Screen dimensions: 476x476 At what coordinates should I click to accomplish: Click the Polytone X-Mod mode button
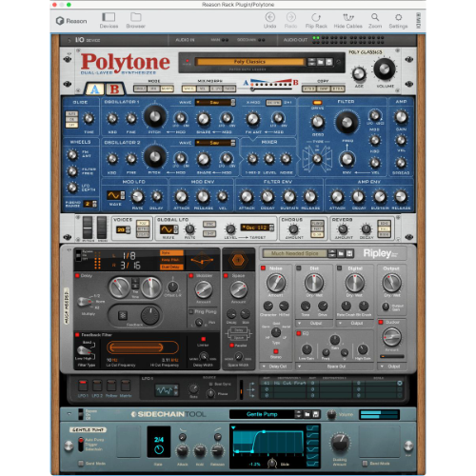tap(273, 103)
